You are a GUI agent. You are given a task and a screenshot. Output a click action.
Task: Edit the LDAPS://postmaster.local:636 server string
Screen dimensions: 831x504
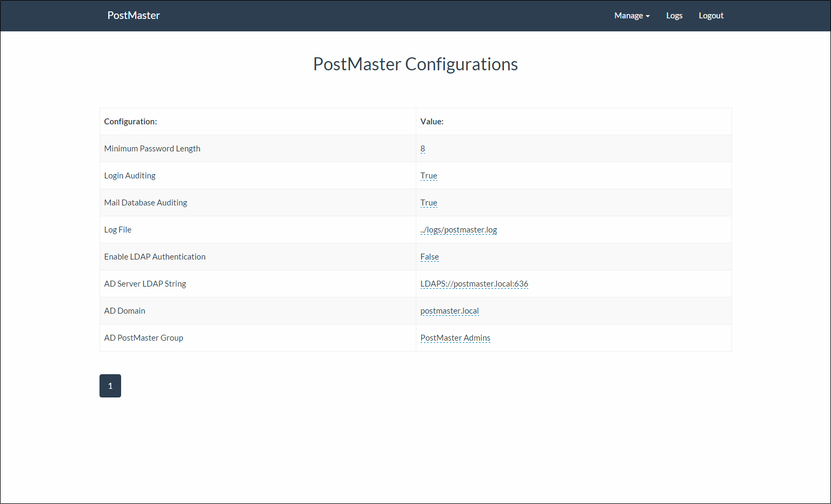[474, 284]
